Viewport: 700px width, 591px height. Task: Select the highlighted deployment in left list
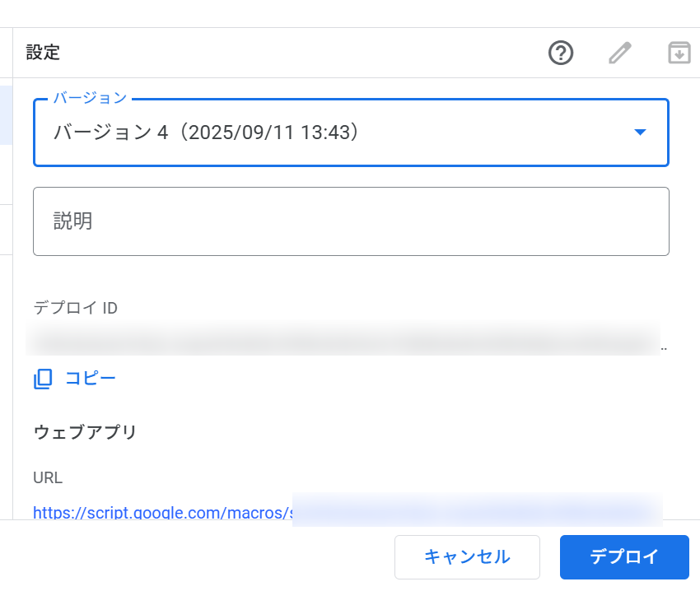coord(6,115)
